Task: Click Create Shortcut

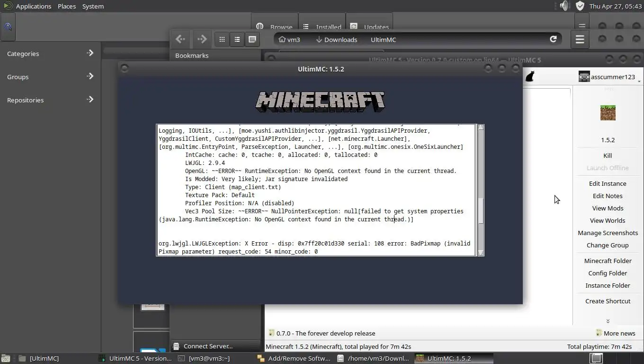Action: [x=608, y=301]
